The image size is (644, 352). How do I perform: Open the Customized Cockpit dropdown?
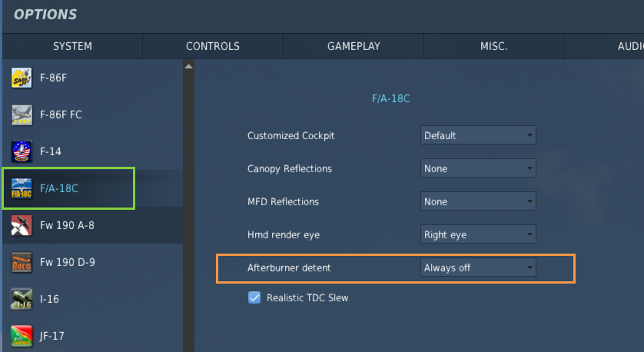coord(478,135)
